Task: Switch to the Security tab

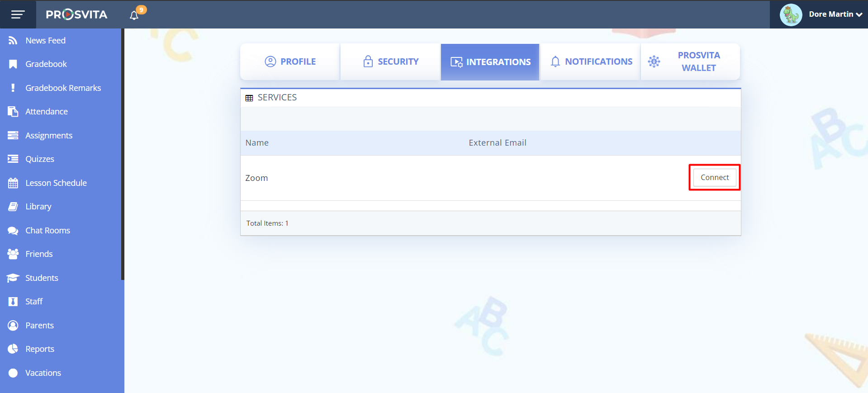Action: (390, 62)
